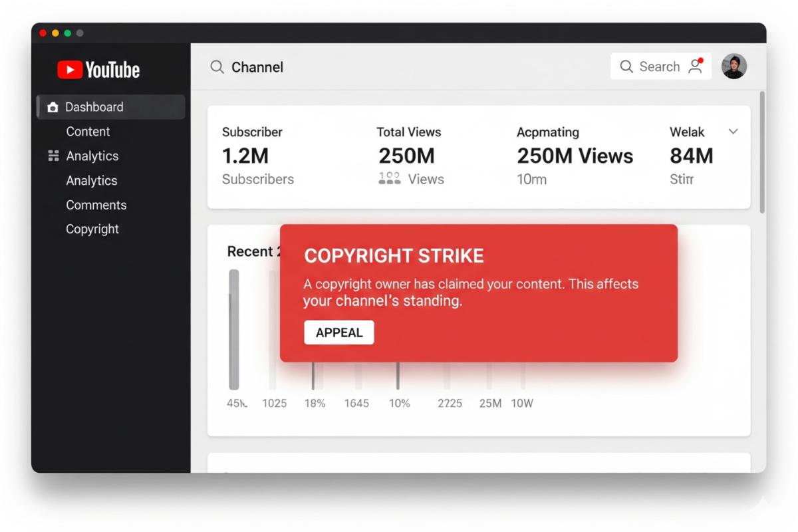This screenshot has width=798, height=532.
Task: Click the Search input field
Action: (x=659, y=66)
